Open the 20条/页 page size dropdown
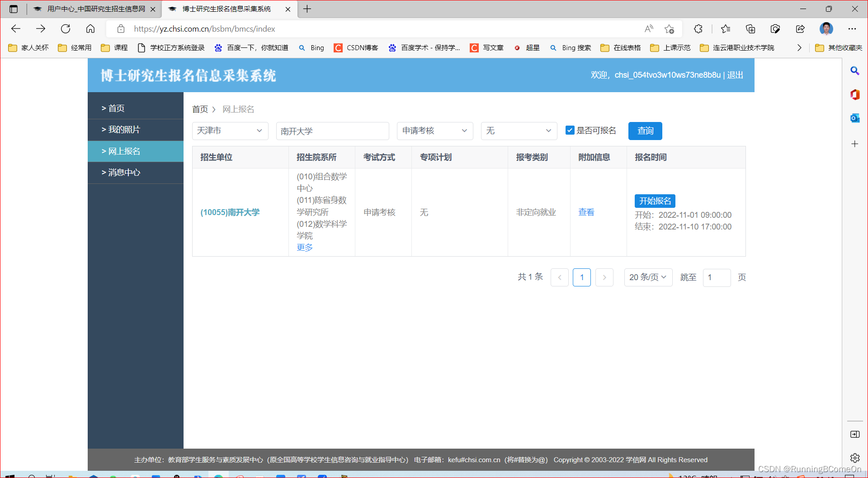The width and height of the screenshot is (868, 478). pyautogui.click(x=648, y=277)
